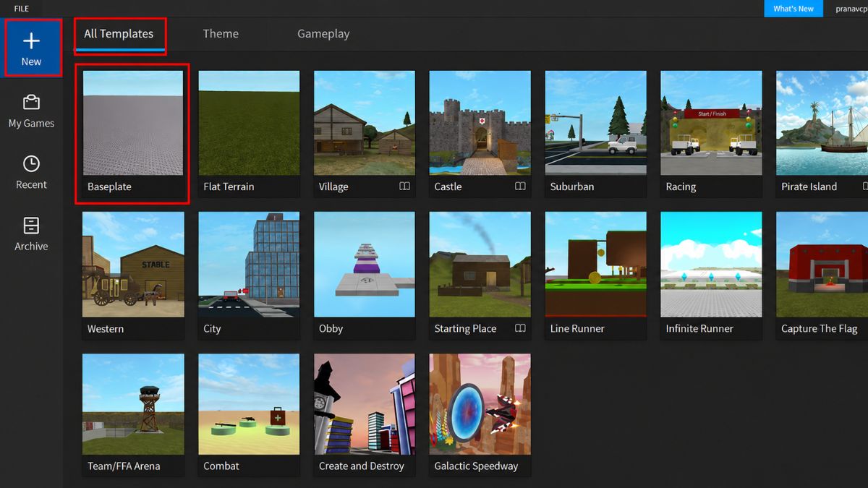Choose the Line Runner template thumbnail
The height and width of the screenshot is (488, 868).
click(596, 265)
